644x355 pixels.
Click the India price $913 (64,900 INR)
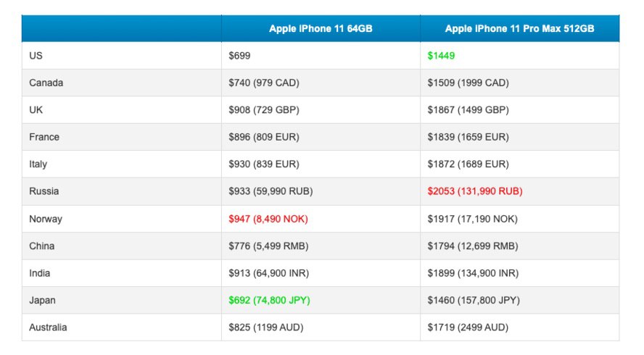pos(267,273)
